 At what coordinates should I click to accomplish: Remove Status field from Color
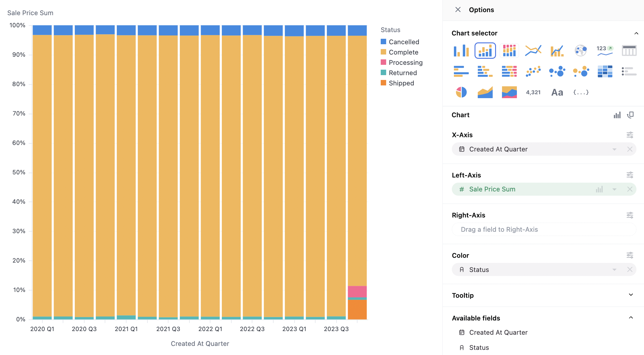click(x=629, y=270)
